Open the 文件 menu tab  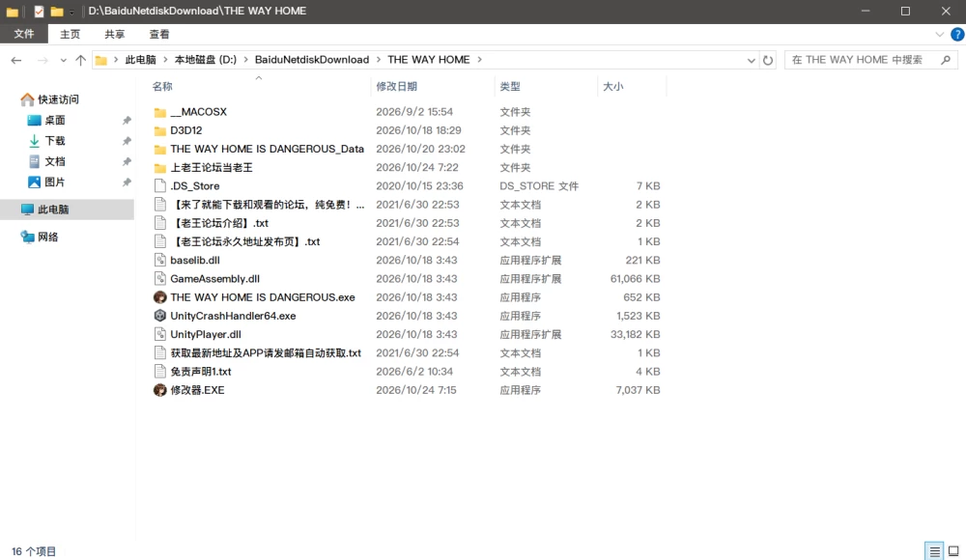point(24,34)
